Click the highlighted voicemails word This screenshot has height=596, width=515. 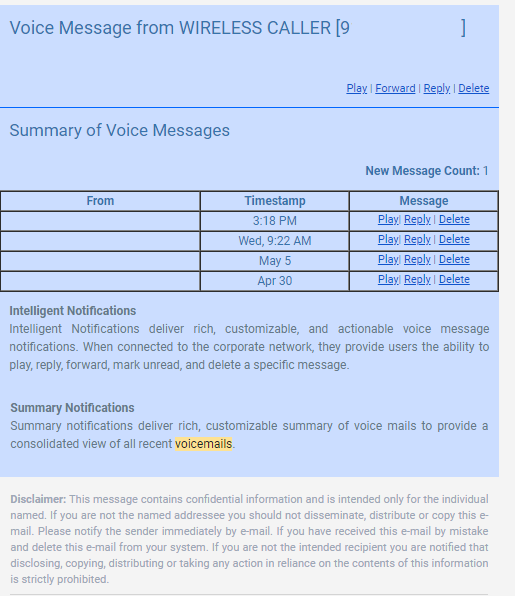pyautogui.click(x=203, y=444)
